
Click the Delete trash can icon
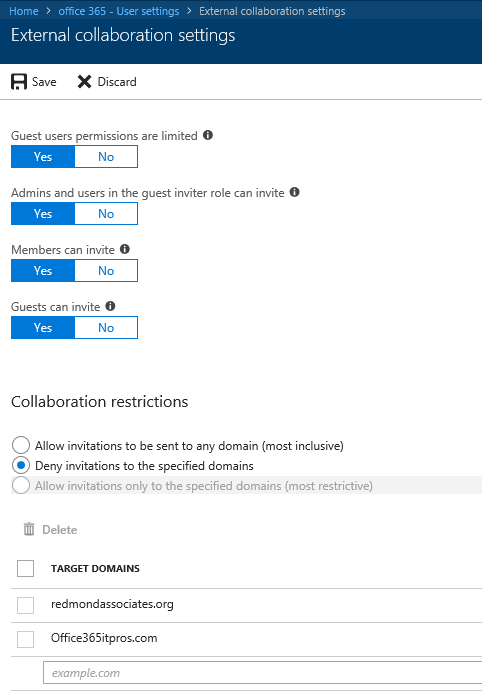click(29, 529)
